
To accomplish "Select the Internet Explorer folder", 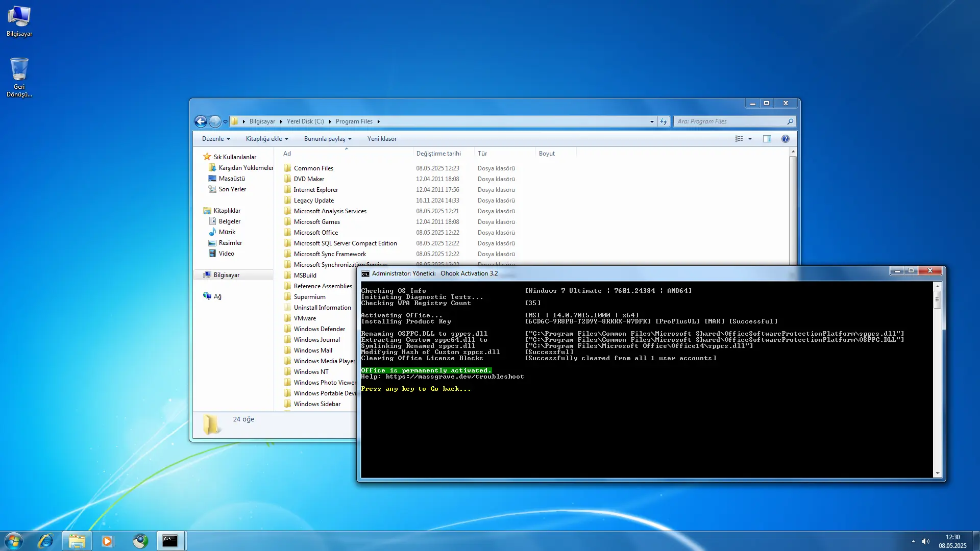I will pos(315,190).
